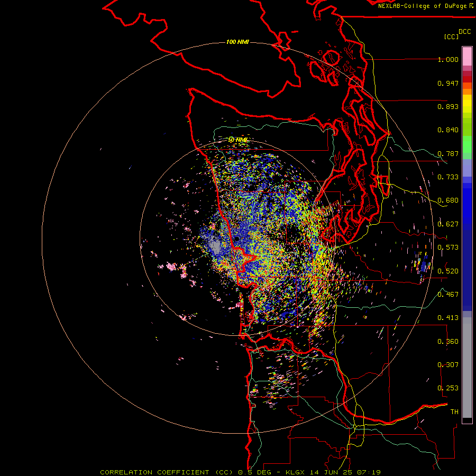Image resolution: width=476 pixels, height=476 pixels.
Task: Click the gray low-CC blob west of radar
Action: (x=216, y=246)
